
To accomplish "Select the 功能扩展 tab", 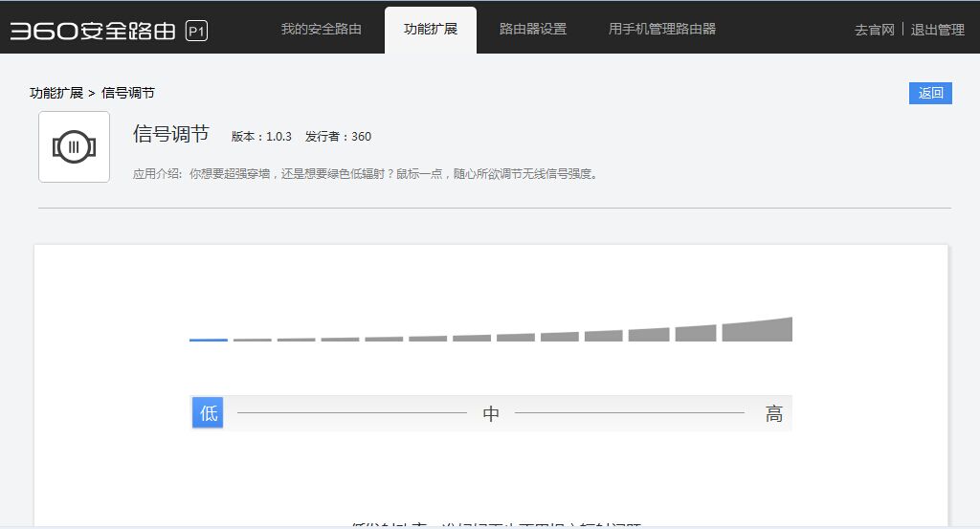I will coord(430,29).
